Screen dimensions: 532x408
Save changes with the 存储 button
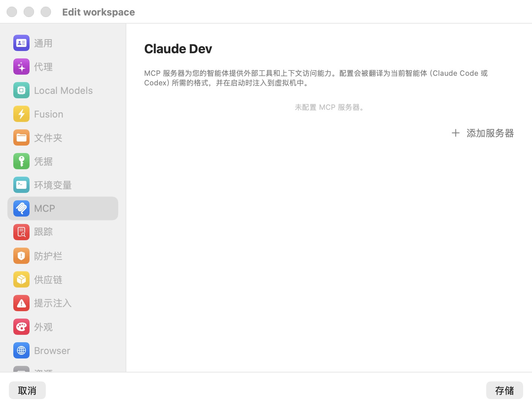click(505, 390)
